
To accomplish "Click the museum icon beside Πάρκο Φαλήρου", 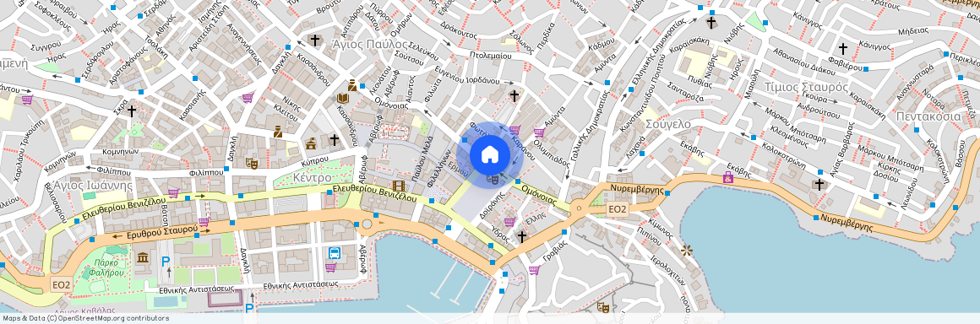I will [142, 258].
